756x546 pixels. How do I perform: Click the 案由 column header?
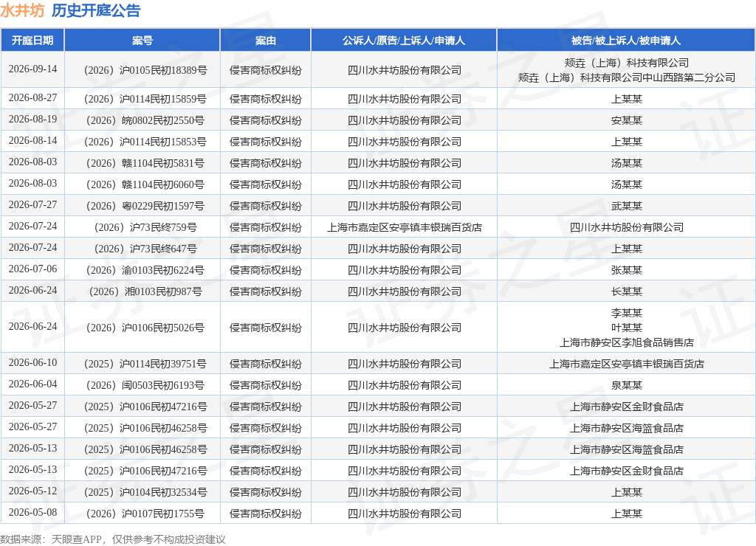[x=266, y=41]
